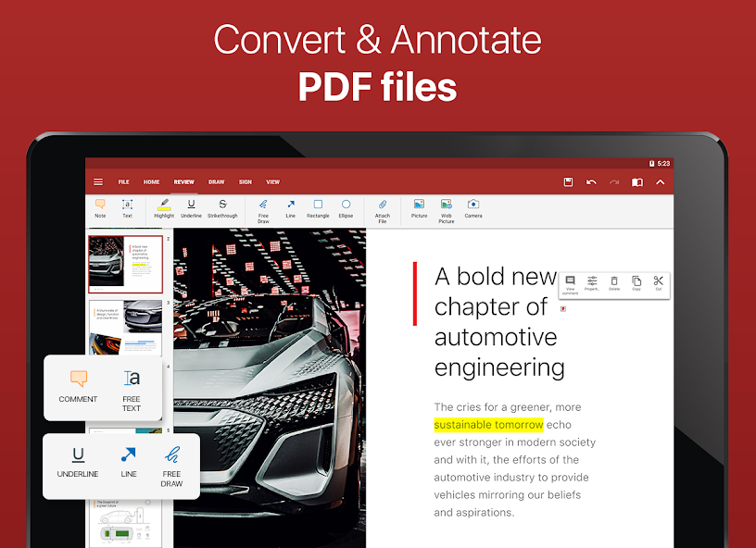
Task: Select the Highlight annotation tool
Action: [163, 208]
